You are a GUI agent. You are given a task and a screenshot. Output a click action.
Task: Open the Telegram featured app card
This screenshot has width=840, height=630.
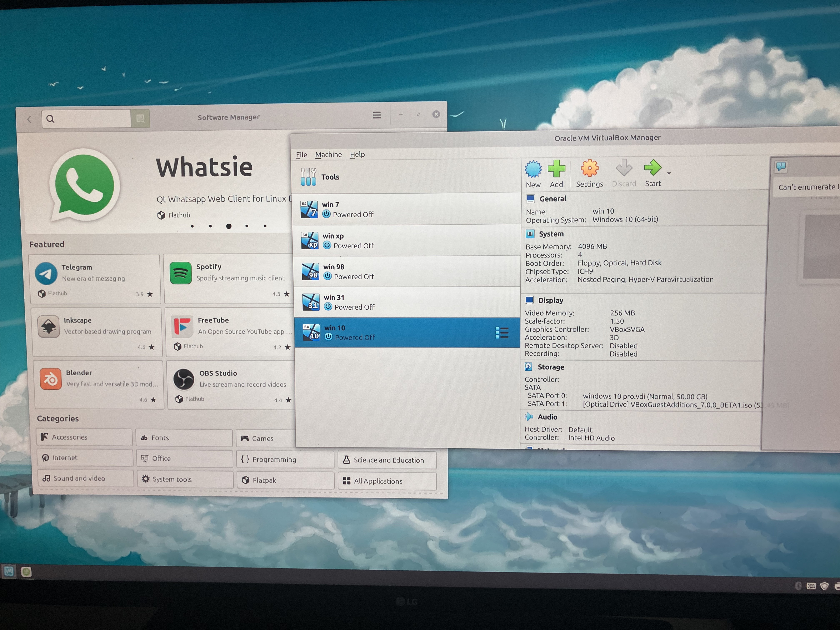[x=95, y=279]
